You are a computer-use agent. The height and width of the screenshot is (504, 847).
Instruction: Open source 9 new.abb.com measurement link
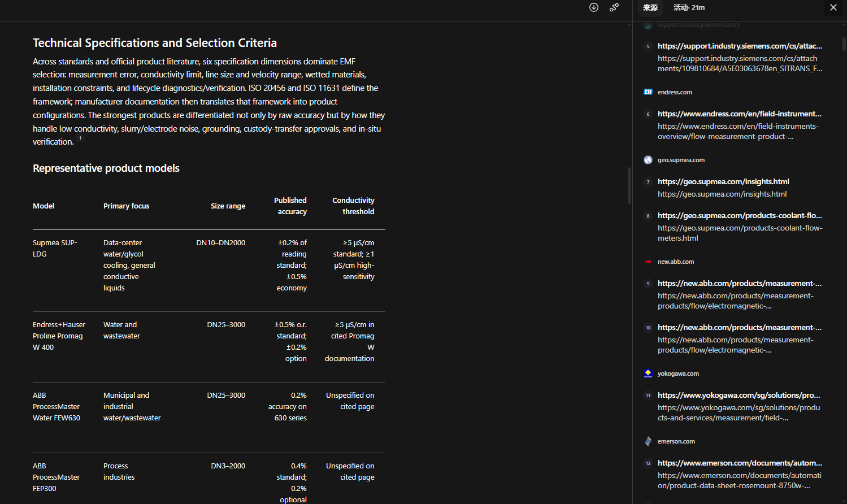(740, 283)
